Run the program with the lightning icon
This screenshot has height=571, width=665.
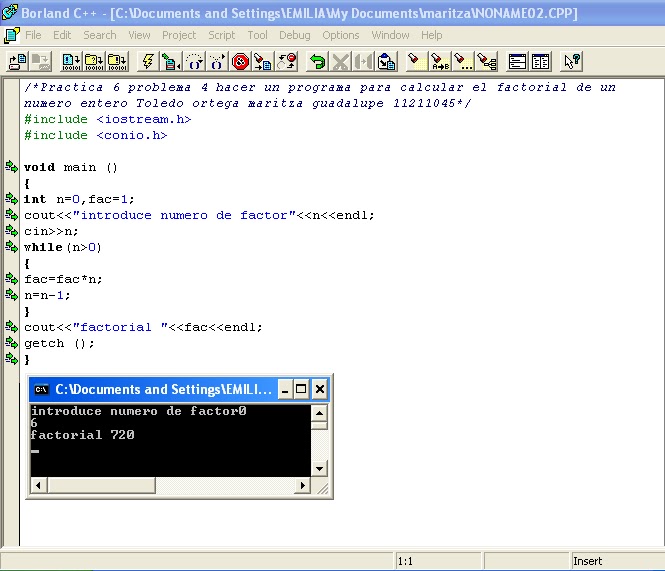(x=148, y=62)
